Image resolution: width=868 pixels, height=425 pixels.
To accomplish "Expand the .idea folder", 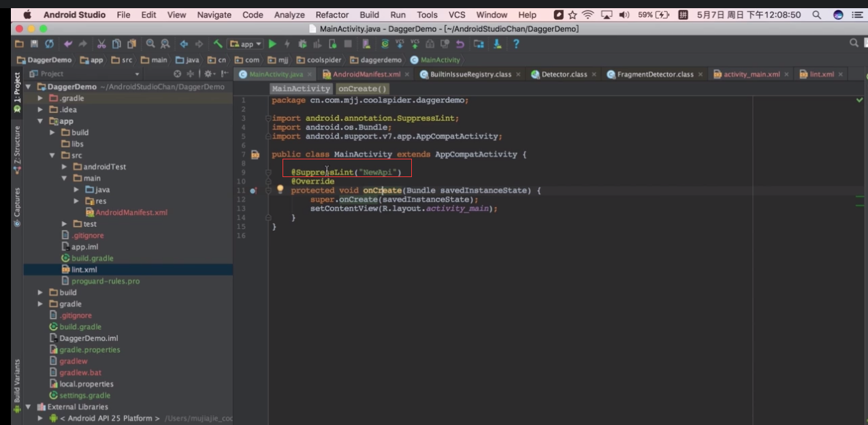I will pos(41,110).
